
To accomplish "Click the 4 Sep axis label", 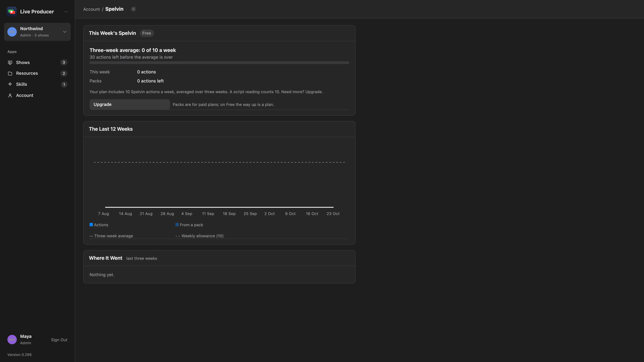I will coord(187,214).
